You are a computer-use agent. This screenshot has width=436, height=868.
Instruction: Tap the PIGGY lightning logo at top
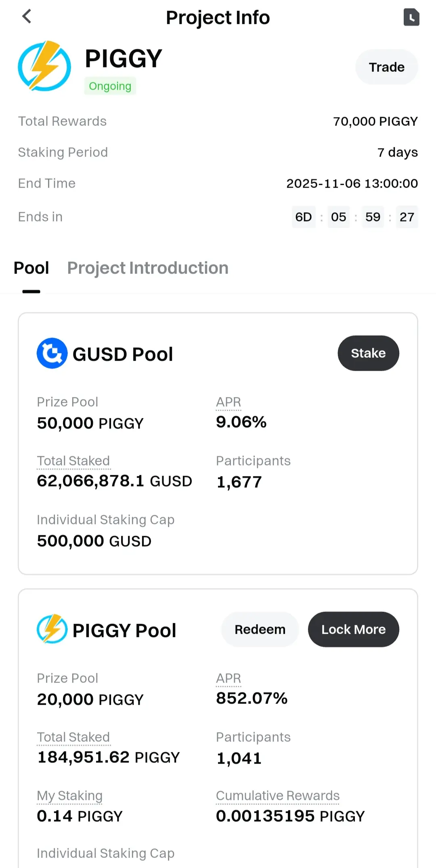(44, 66)
